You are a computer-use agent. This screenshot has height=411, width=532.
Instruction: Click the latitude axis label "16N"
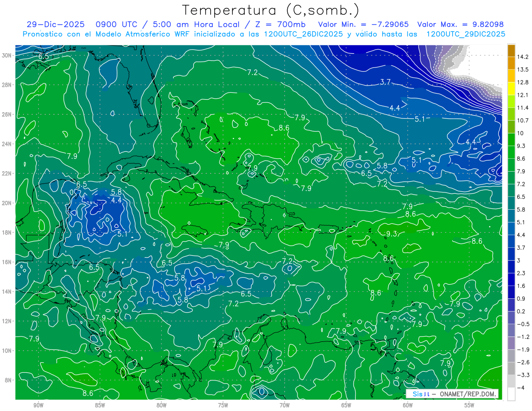tap(7, 262)
